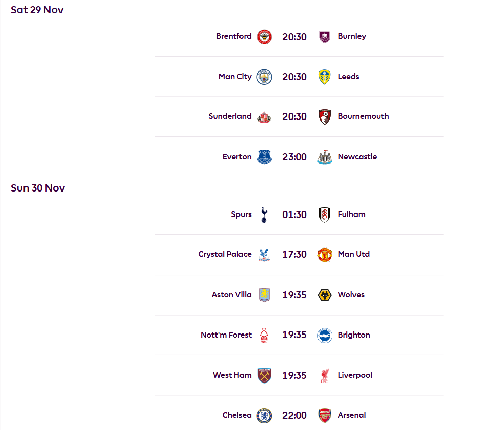Click the Liverpool club crest
The height and width of the screenshot is (430, 504).
(324, 376)
